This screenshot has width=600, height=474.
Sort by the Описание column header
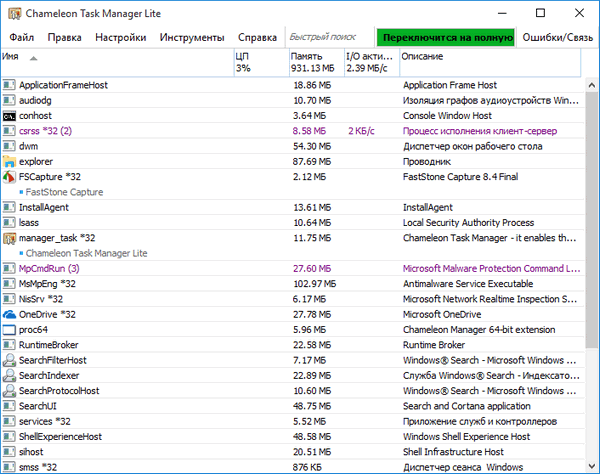click(x=490, y=62)
